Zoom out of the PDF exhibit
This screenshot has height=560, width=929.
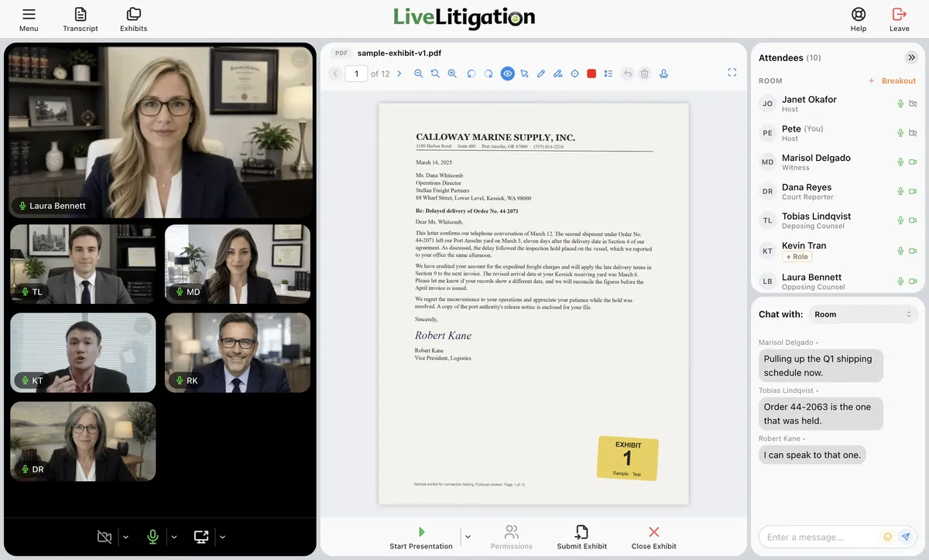(x=419, y=73)
